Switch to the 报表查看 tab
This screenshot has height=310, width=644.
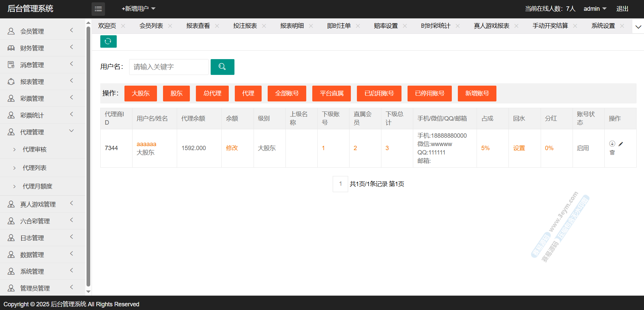tap(198, 26)
